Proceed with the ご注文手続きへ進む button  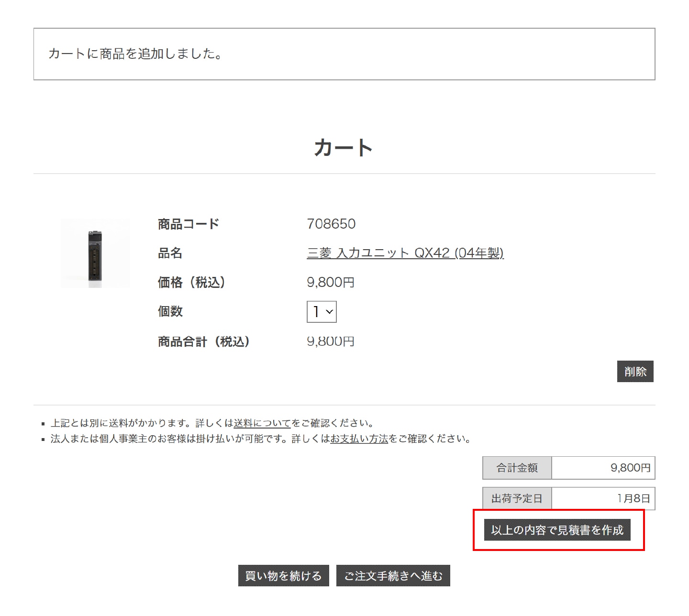pyautogui.click(x=393, y=576)
